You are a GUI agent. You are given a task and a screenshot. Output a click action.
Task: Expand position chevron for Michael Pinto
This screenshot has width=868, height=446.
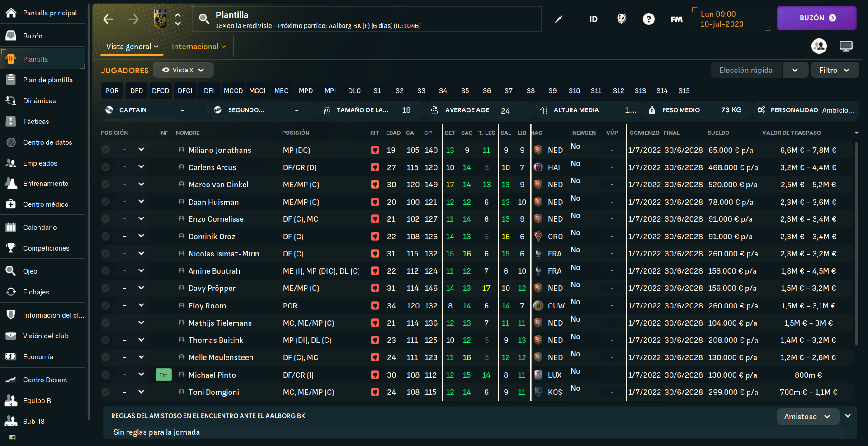(x=141, y=374)
